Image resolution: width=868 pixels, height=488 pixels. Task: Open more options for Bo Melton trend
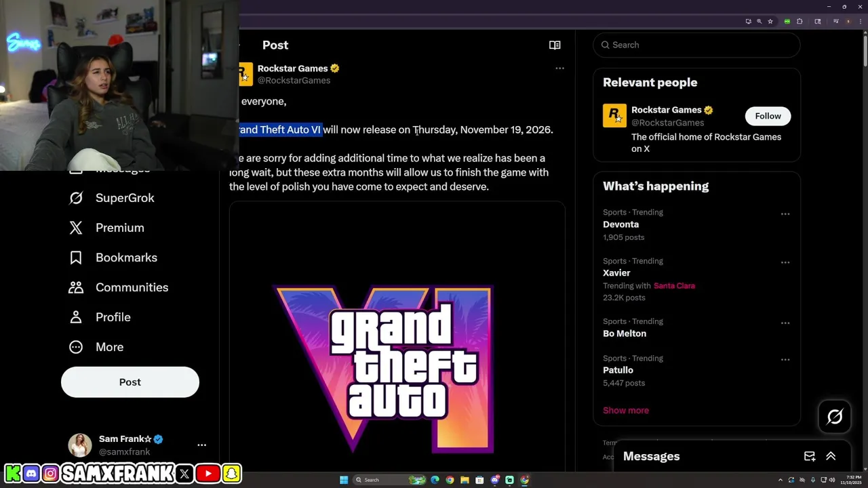pyautogui.click(x=785, y=323)
